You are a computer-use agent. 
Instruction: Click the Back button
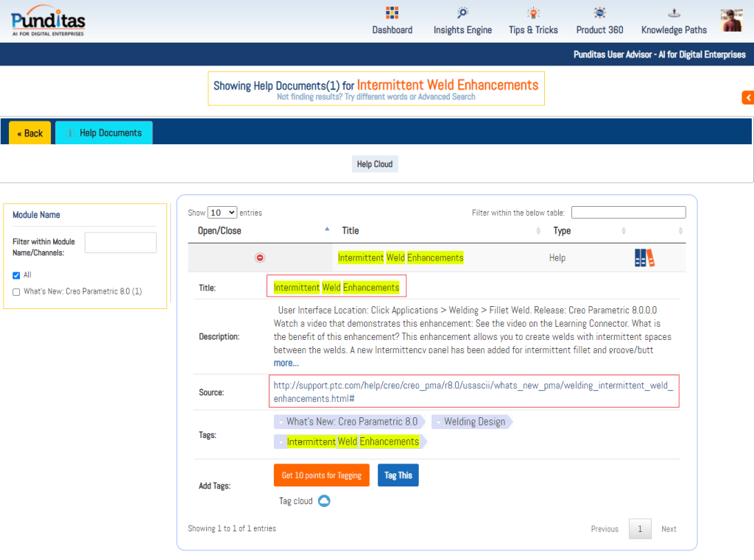click(30, 133)
